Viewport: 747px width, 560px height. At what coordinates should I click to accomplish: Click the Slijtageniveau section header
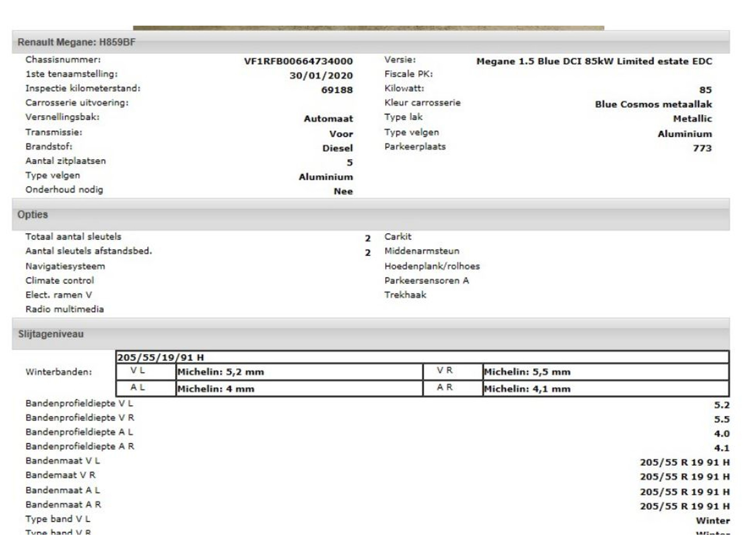pyautogui.click(x=371, y=334)
